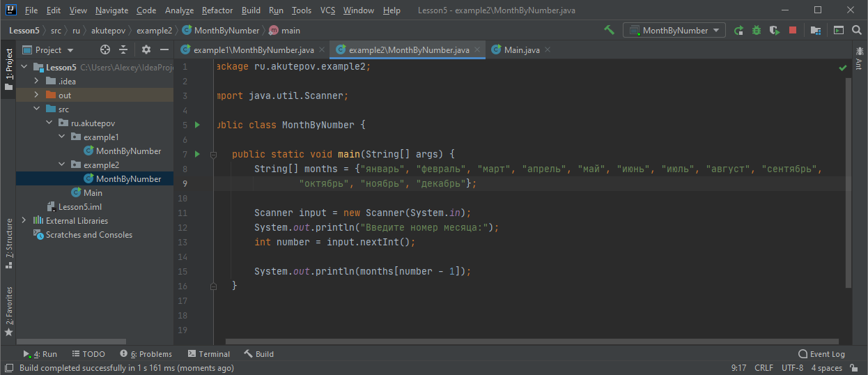Screen dimensions: 868x375
Task: Collapse all in Project panel header
Action: click(x=123, y=49)
